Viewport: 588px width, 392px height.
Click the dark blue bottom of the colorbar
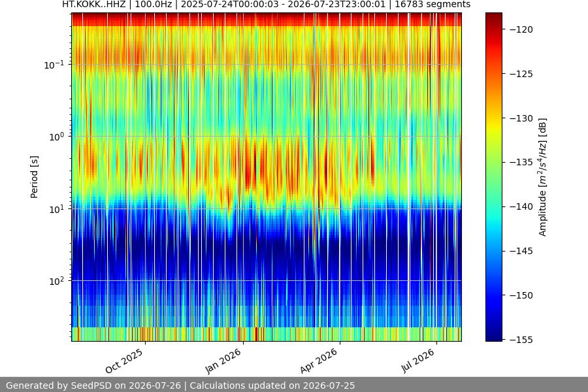pos(493,338)
